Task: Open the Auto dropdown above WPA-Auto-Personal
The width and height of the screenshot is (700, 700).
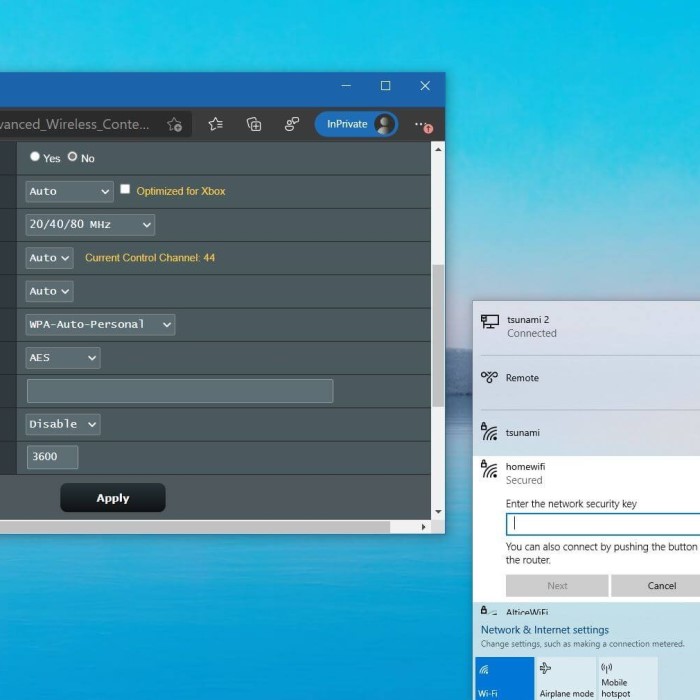Action: pos(50,292)
